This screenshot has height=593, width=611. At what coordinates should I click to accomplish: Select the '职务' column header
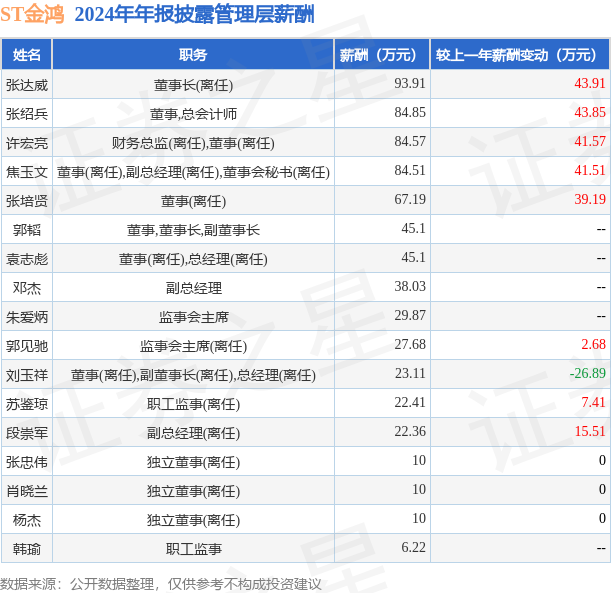click(193, 55)
